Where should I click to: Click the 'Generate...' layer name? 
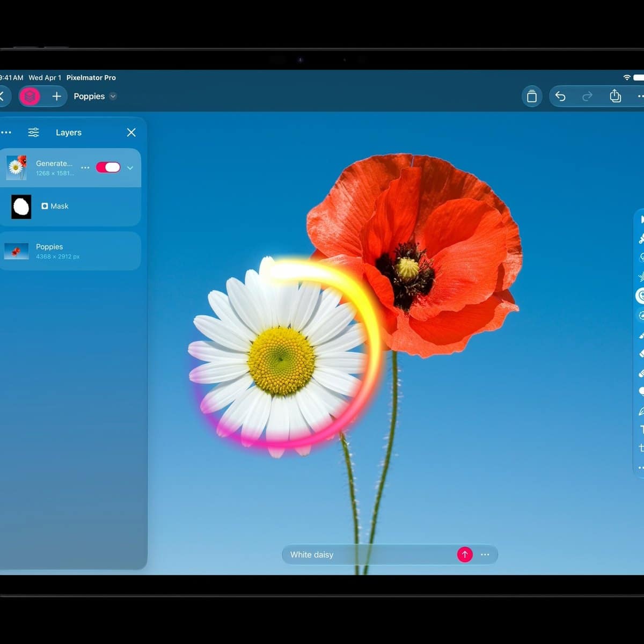(x=54, y=163)
